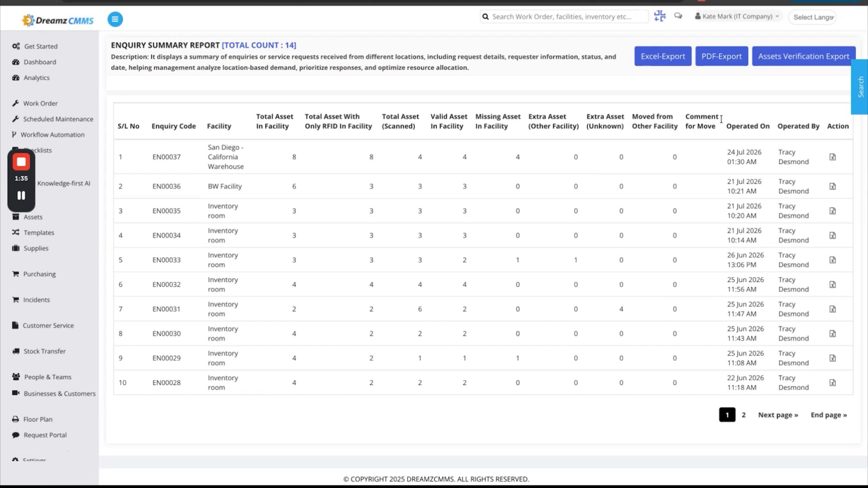Open the Kate Mark (IT Company) user dropdown

point(737,16)
